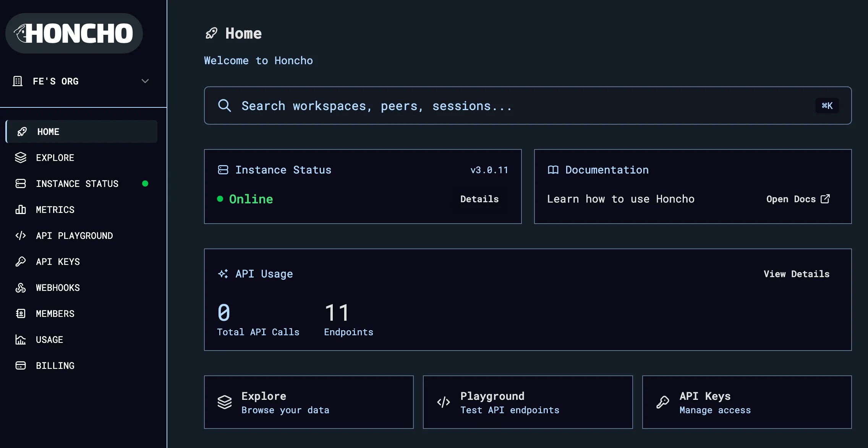Navigate to METRICS page

[55, 209]
